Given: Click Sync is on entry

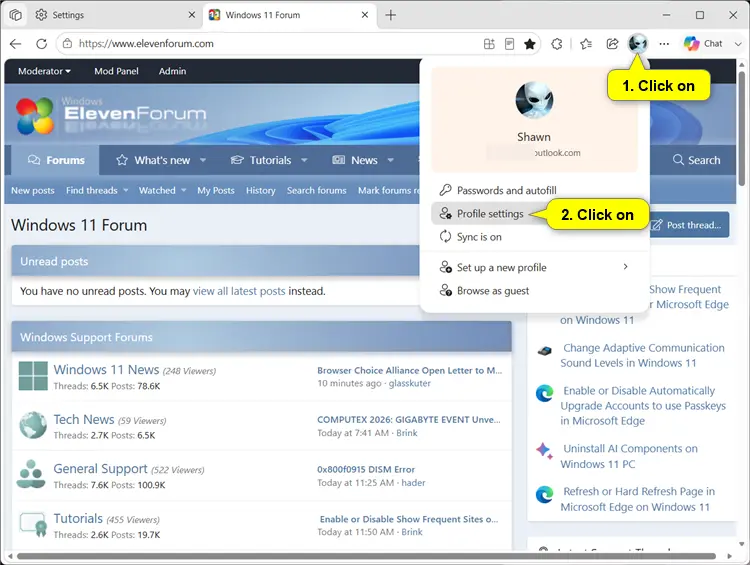Looking at the screenshot, I should point(535,237).
